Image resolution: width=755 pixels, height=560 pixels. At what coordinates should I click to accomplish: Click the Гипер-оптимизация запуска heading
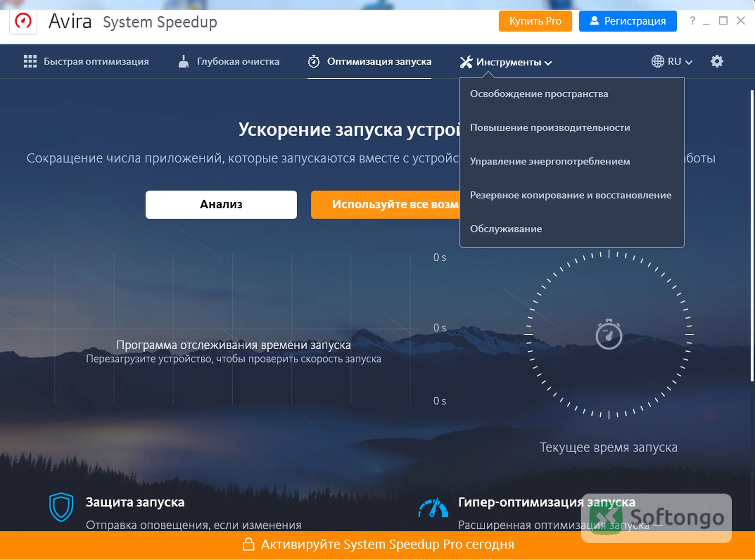547,502
